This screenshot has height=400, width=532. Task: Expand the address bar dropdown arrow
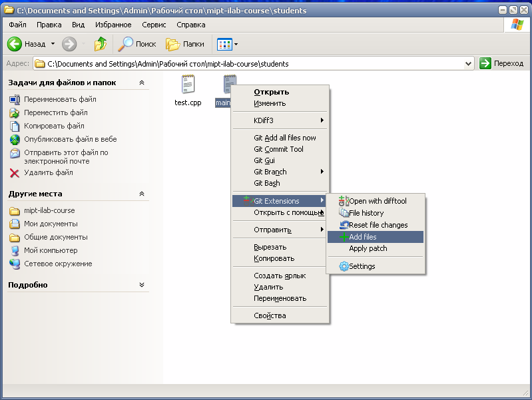click(x=469, y=63)
